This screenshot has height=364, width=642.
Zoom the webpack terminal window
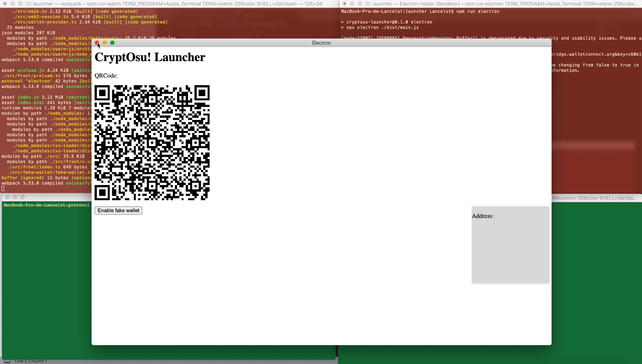[20, 4]
